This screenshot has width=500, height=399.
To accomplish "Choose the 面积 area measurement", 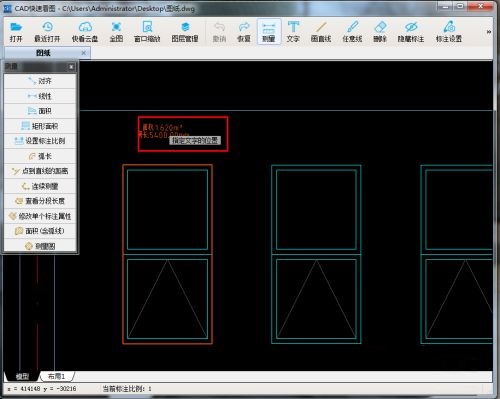I will [x=40, y=111].
